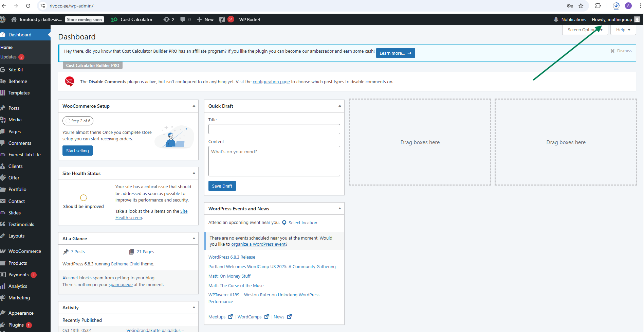This screenshot has height=332, width=644.
Task: Open the Screen Options dropdown
Action: point(585,30)
